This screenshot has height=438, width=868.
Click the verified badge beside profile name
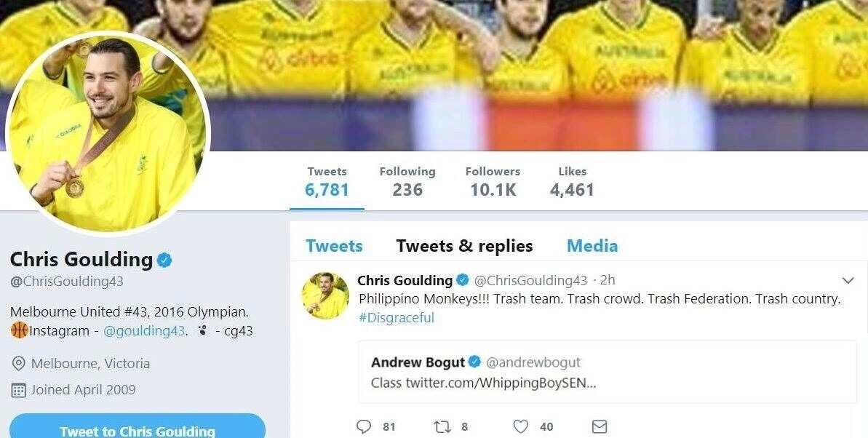(x=164, y=260)
